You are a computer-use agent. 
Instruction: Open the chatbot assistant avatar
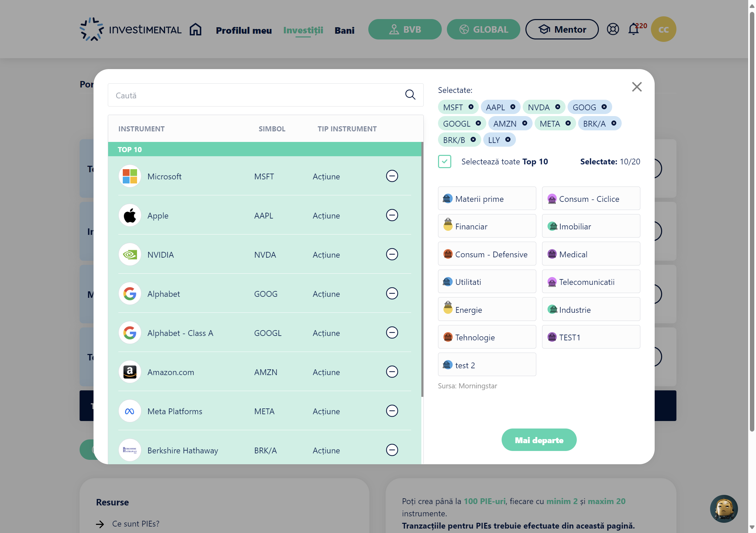tap(724, 509)
